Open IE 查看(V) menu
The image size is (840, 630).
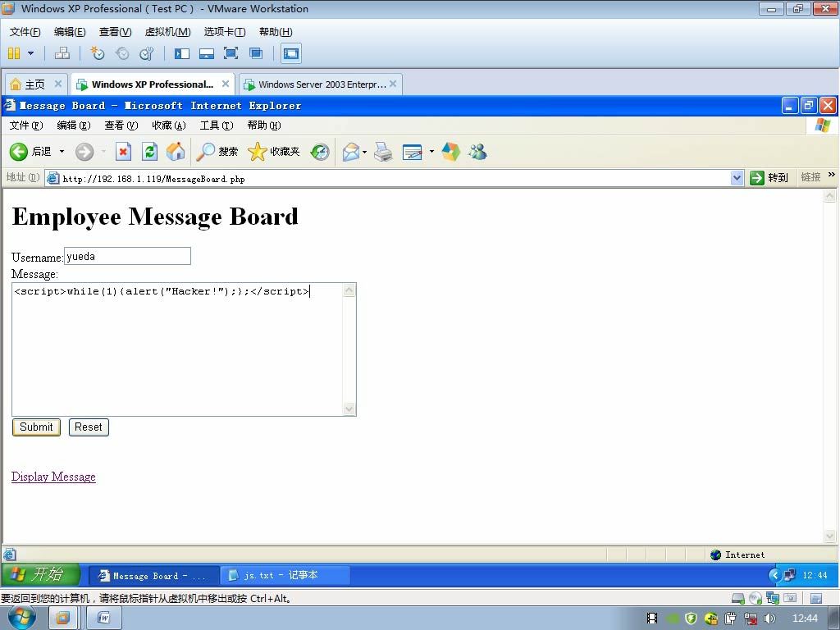coord(121,126)
